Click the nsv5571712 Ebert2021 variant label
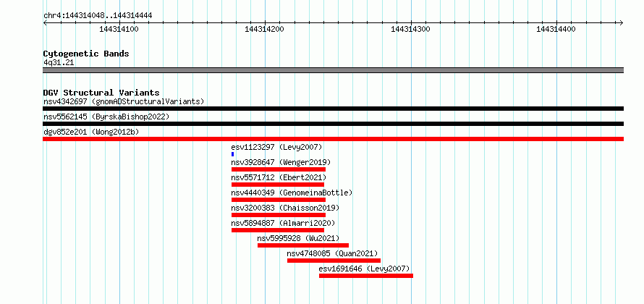The height and width of the screenshot is (304, 644). tap(279, 177)
